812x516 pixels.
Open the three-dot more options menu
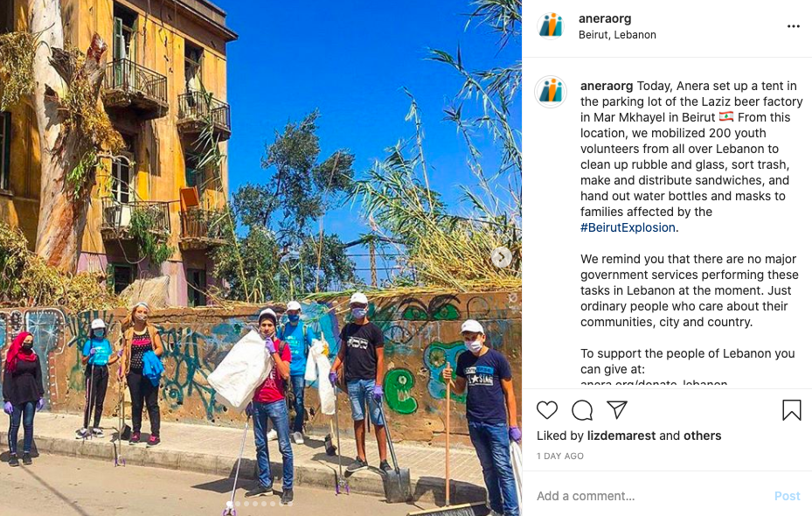pyautogui.click(x=794, y=26)
